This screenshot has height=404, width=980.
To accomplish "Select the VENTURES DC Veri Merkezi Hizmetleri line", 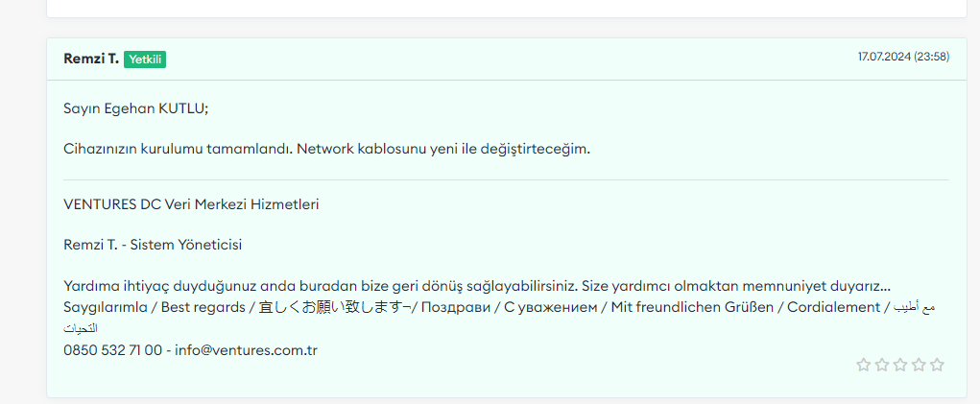I will pyautogui.click(x=191, y=204).
